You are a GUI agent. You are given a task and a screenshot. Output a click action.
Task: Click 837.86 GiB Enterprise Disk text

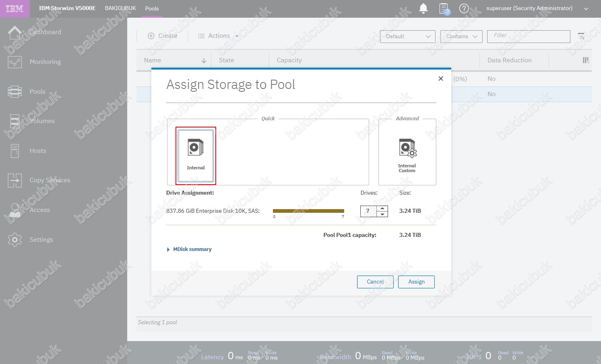pyautogui.click(x=213, y=211)
